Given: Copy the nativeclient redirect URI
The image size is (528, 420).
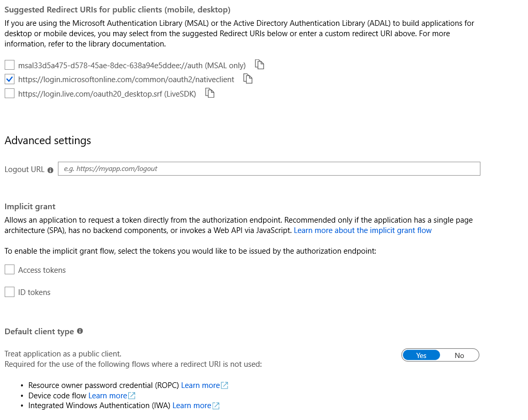Looking at the screenshot, I should (x=247, y=79).
